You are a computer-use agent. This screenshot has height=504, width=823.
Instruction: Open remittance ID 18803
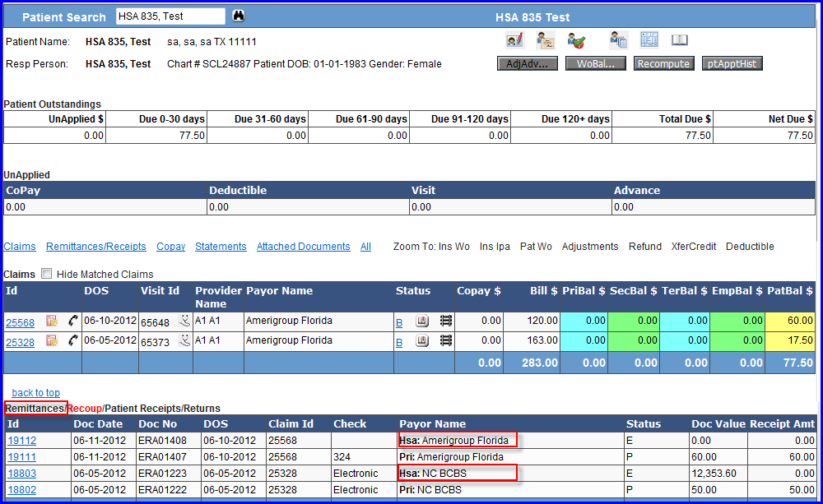[x=21, y=473]
